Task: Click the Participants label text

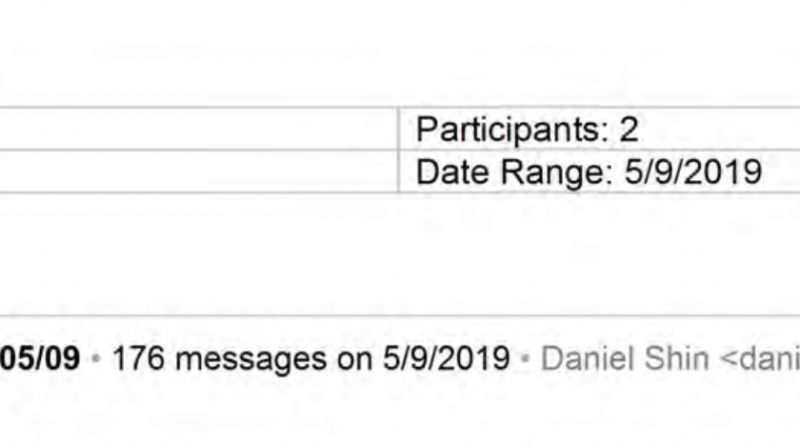Action: coord(512,130)
